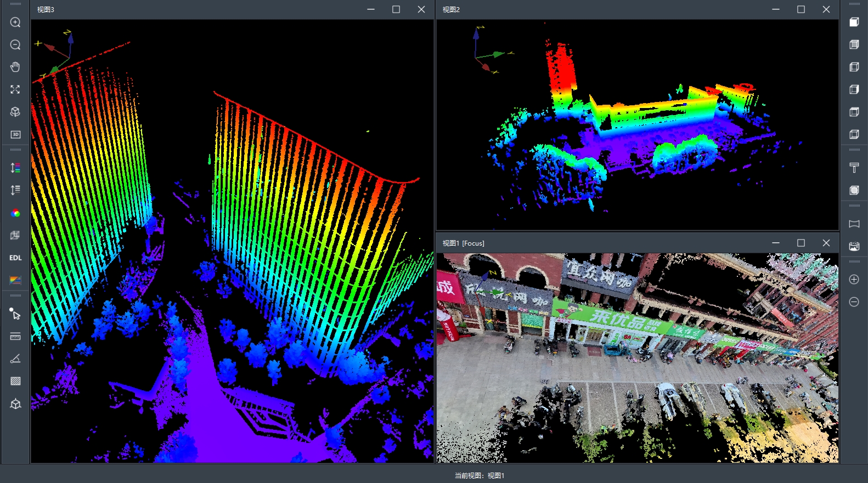The image size is (868, 483).
Task: Click the solid cube view icon
Action: pyautogui.click(x=854, y=22)
